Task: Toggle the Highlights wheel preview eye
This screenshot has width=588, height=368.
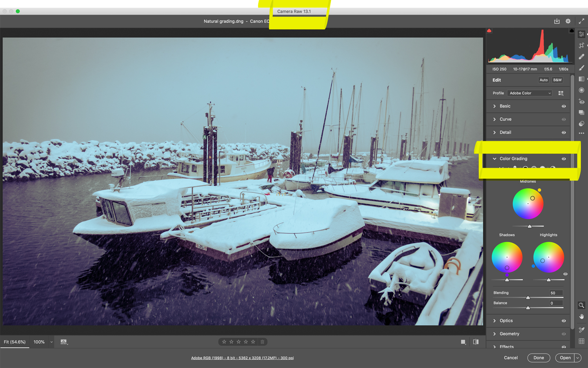Action: pyautogui.click(x=565, y=274)
